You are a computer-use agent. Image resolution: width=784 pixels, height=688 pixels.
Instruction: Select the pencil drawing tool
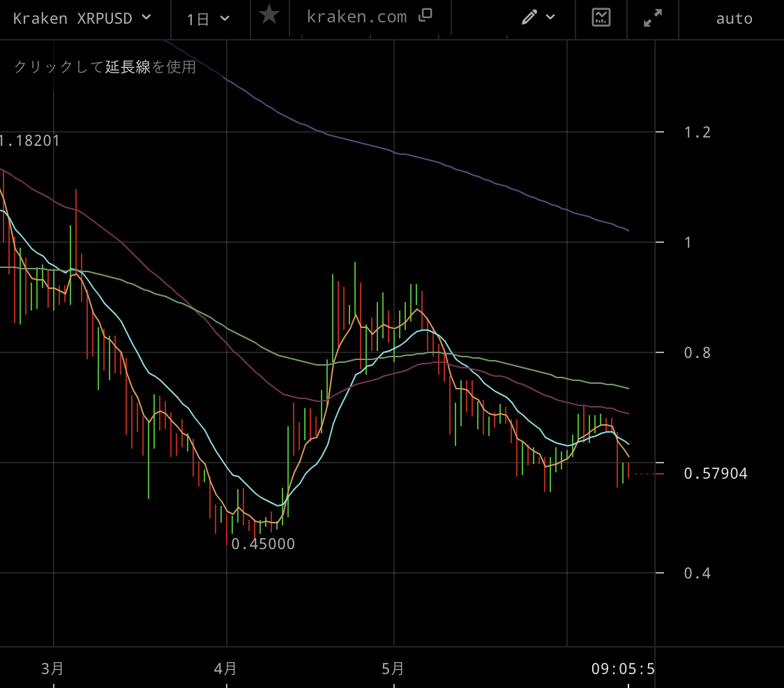[529, 17]
